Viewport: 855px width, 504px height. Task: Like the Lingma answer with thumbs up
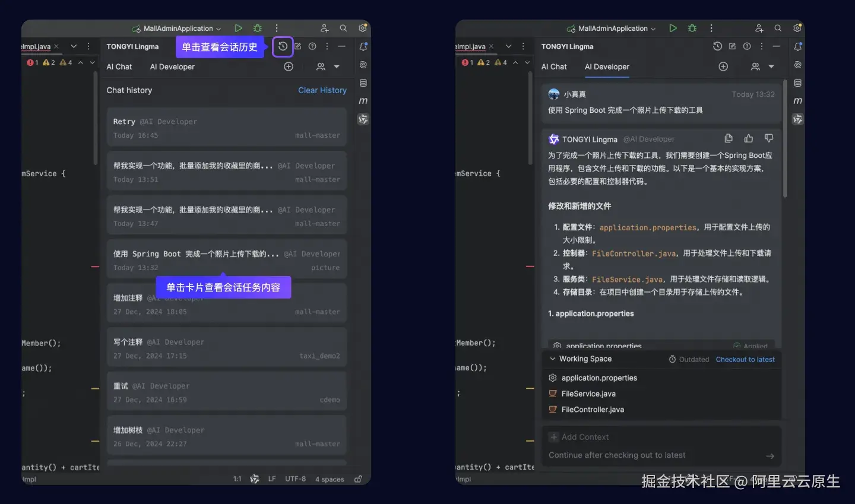pyautogui.click(x=749, y=138)
